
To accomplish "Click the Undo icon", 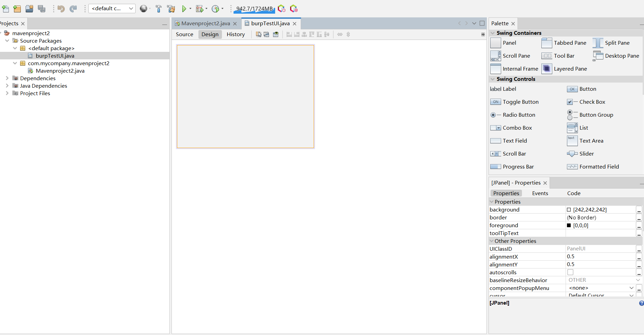I will [61, 9].
